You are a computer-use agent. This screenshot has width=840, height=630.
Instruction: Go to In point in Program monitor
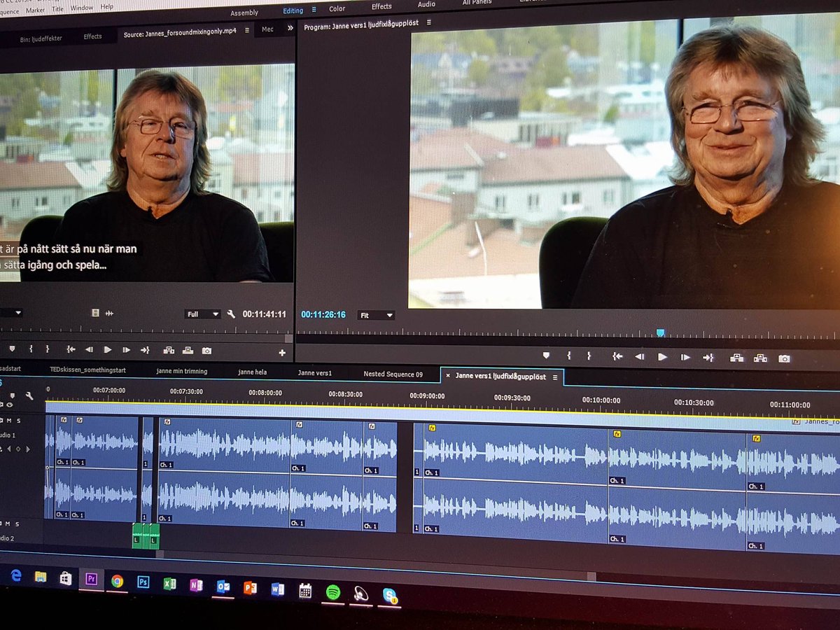[x=617, y=356]
